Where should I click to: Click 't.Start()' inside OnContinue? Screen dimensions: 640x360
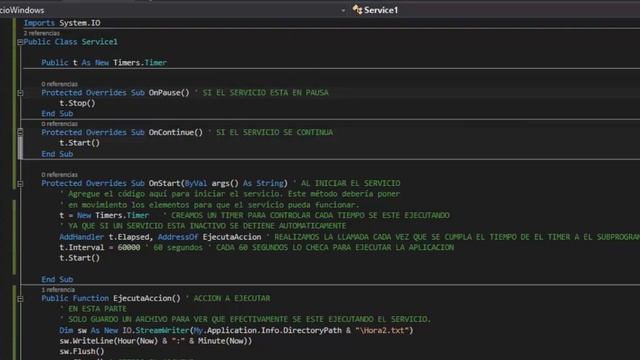click(x=80, y=143)
